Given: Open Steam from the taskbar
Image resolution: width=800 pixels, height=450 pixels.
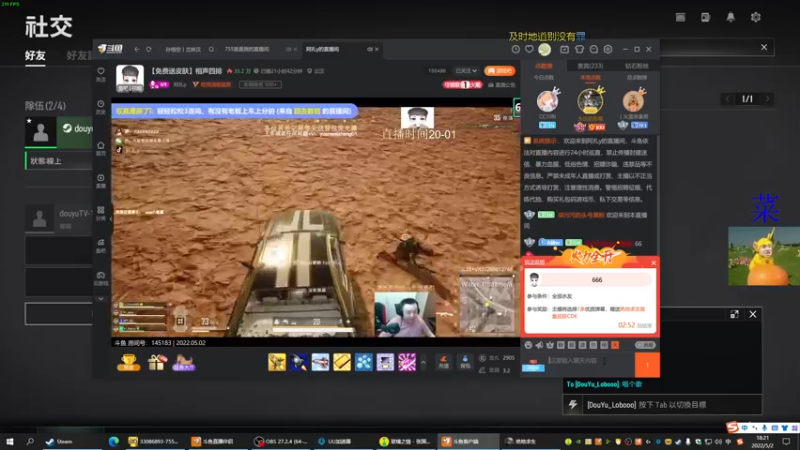Looking at the screenshot, I should point(60,441).
